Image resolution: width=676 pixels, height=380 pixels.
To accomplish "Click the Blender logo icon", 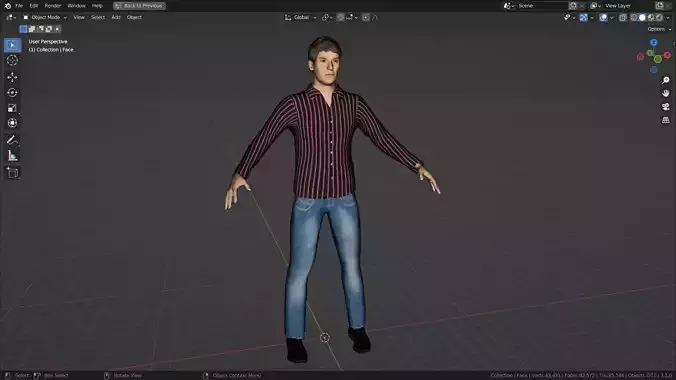I will click(7, 6).
